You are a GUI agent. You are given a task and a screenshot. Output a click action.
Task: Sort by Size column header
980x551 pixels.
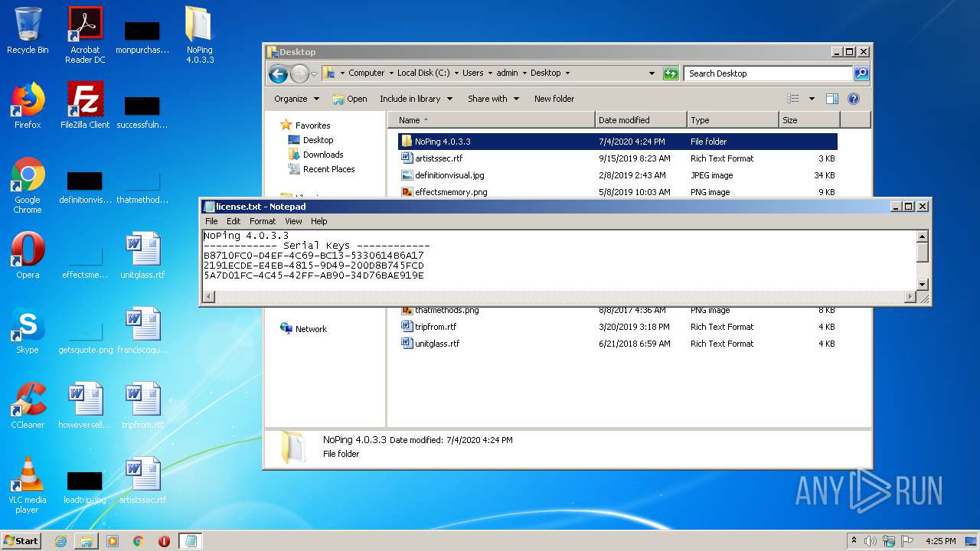[809, 120]
